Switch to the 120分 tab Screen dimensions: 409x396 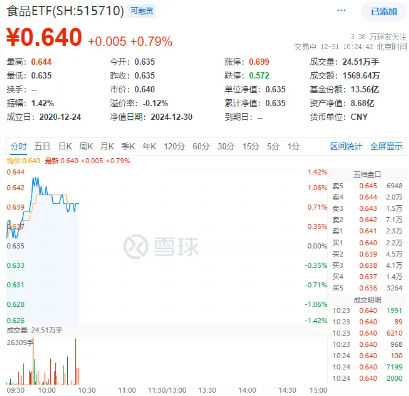pos(174,146)
